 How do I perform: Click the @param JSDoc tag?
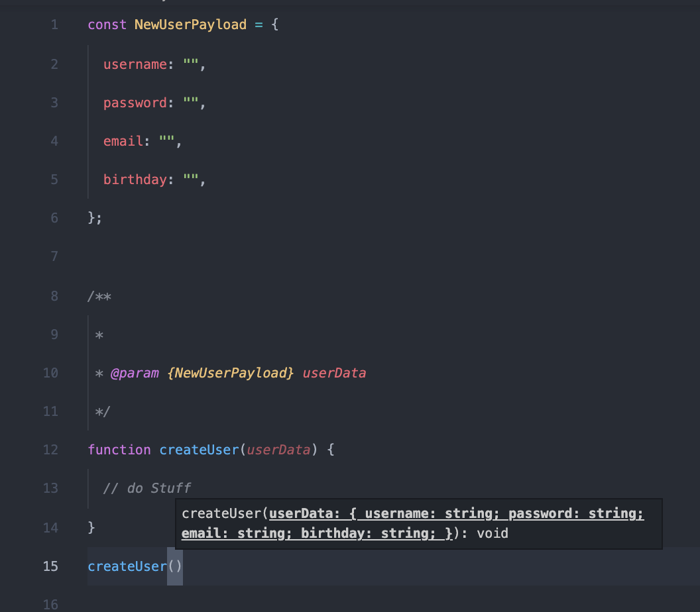135,372
